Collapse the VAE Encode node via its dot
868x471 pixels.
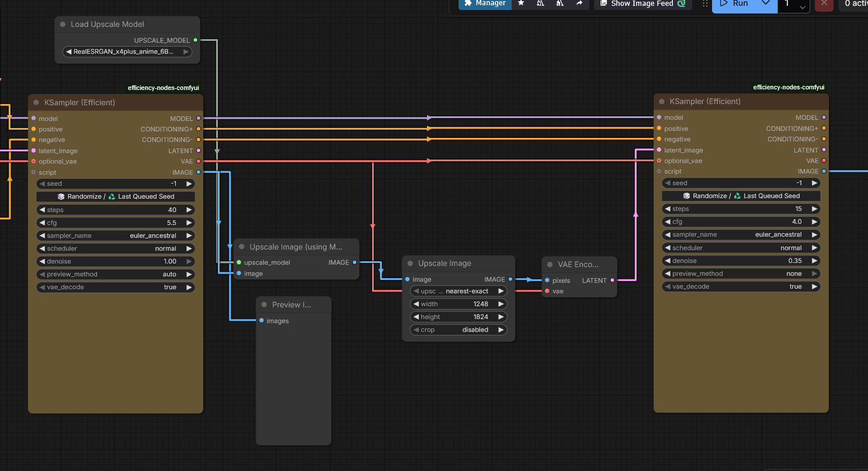pos(550,265)
